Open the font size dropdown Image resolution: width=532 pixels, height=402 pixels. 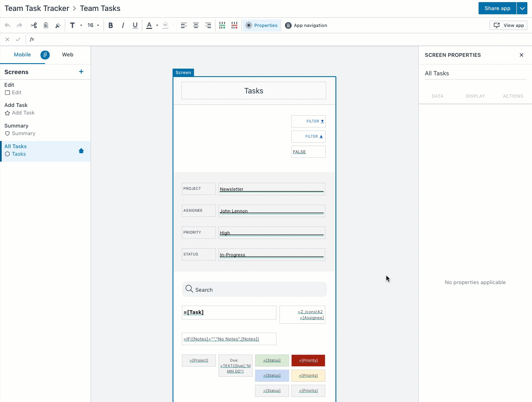click(93, 25)
